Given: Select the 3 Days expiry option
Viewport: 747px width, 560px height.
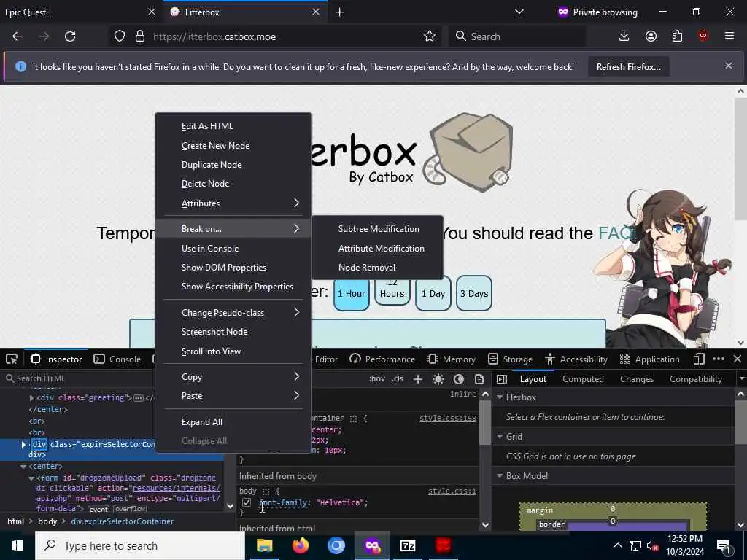Looking at the screenshot, I should click(474, 293).
